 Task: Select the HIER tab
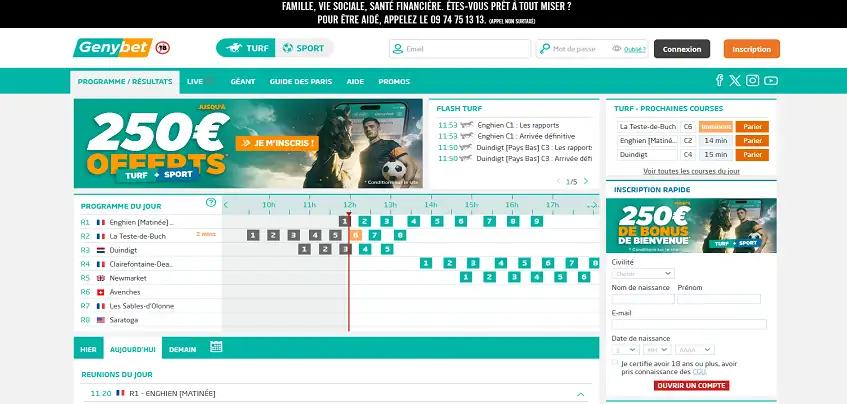[x=88, y=349]
